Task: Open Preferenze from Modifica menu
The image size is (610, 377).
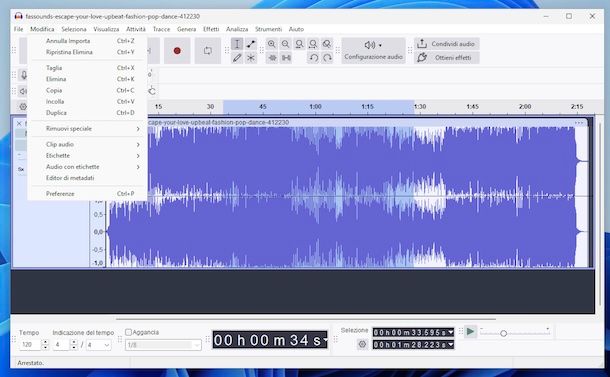Action: [x=88, y=194]
